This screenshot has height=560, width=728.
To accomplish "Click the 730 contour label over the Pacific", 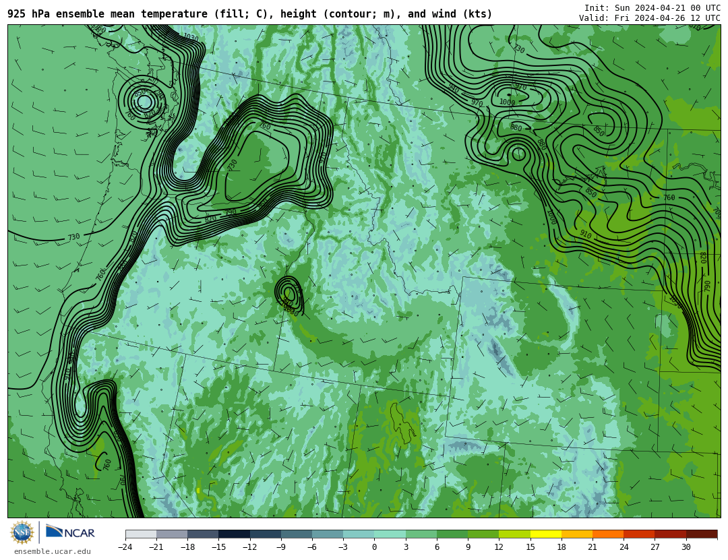I will 74,237.
